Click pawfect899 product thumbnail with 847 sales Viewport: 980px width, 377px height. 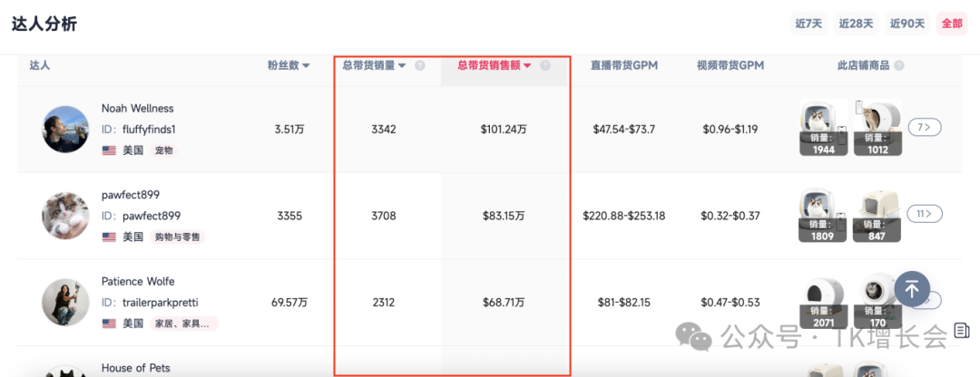[877, 214]
